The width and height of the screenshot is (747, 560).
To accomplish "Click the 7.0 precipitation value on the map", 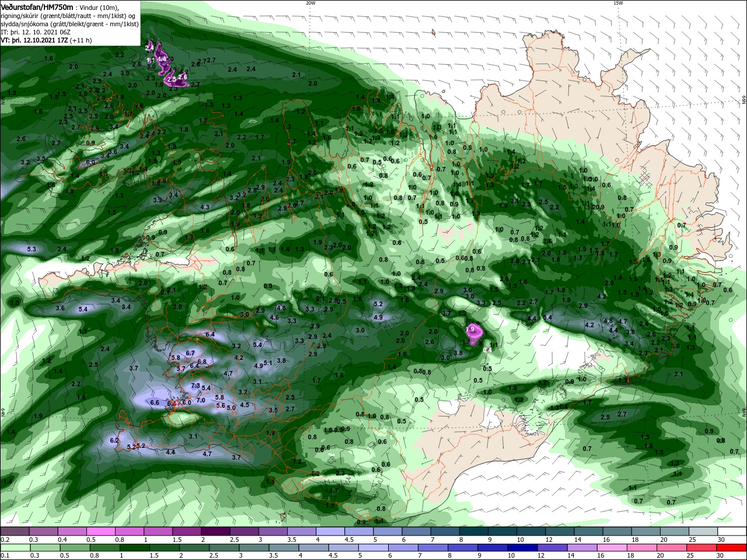I will [200, 400].
